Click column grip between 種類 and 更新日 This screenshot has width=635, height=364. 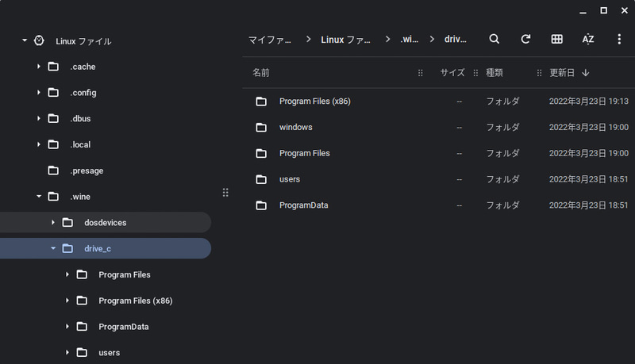tap(539, 73)
